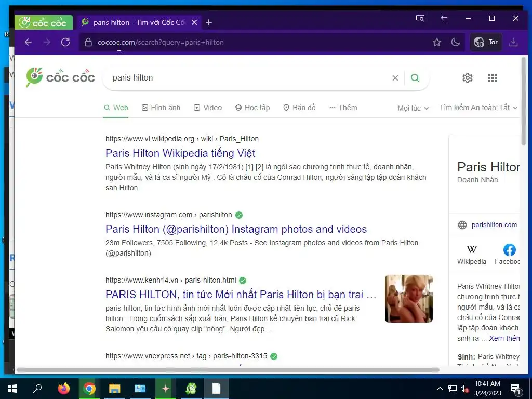
Task: Clear the search query with X
Action: pos(395,78)
